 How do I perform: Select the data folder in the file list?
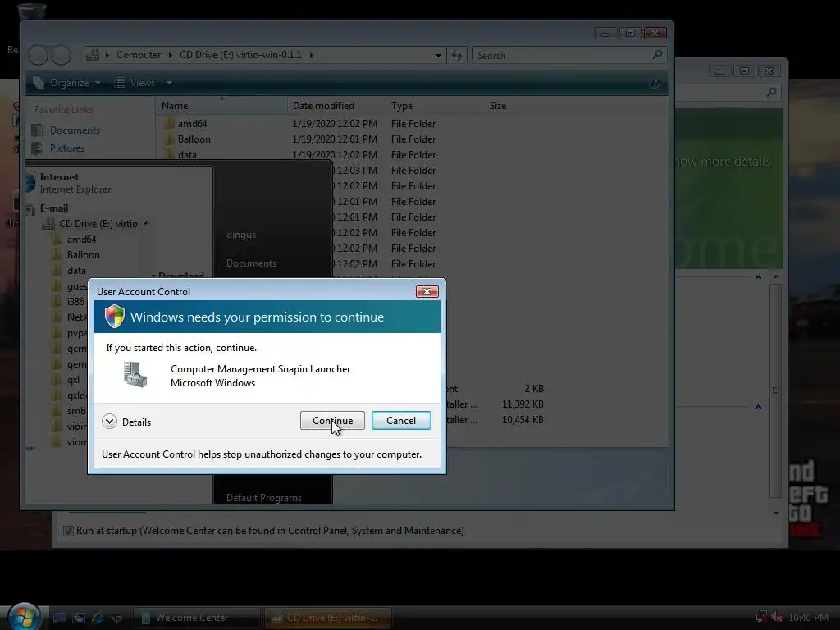coord(187,155)
